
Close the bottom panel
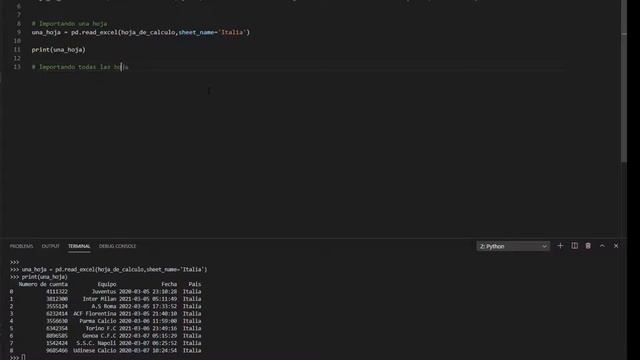[616, 246]
